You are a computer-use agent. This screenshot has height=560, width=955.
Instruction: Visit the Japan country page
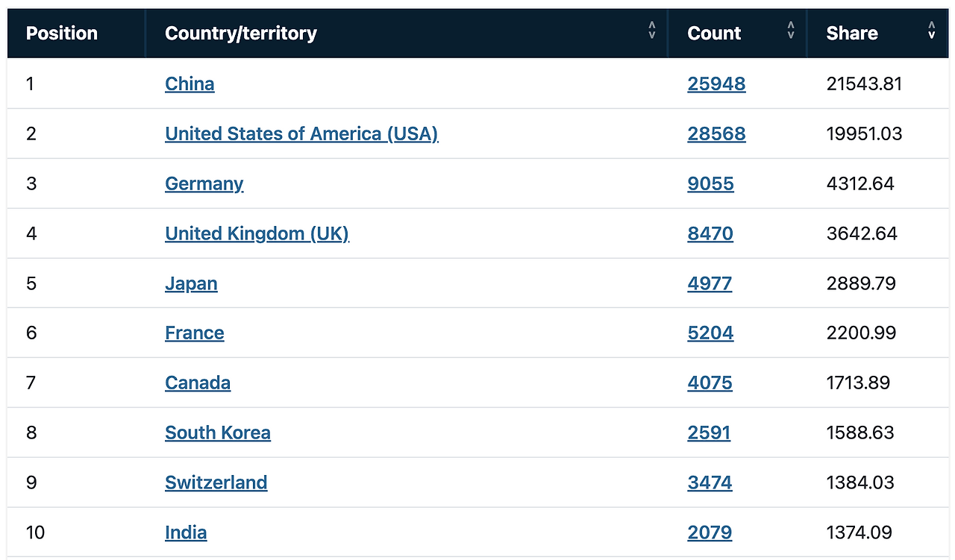[x=191, y=283]
